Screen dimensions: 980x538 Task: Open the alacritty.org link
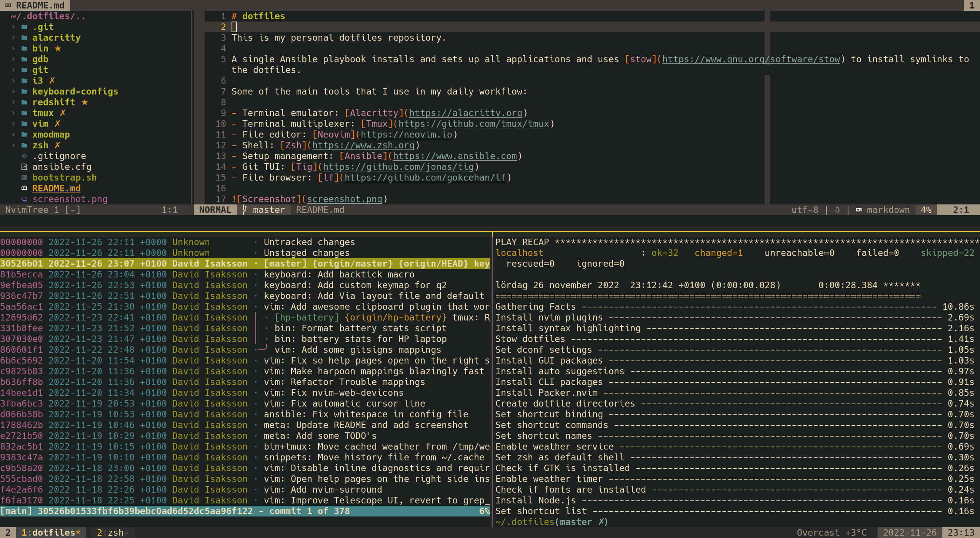[x=465, y=113]
